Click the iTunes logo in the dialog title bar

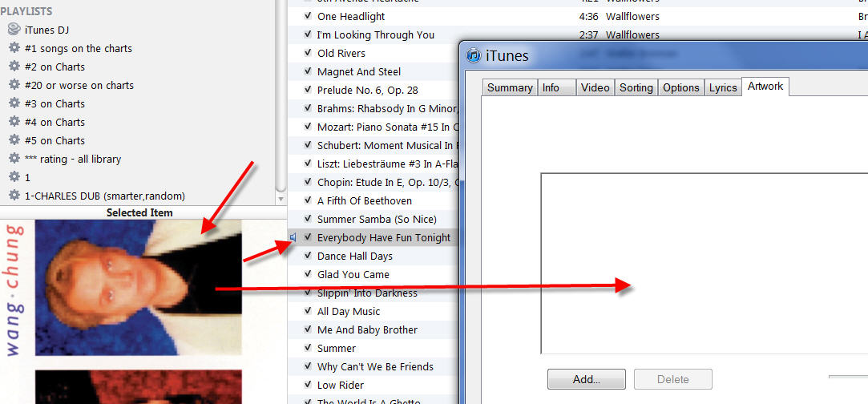[474, 55]
